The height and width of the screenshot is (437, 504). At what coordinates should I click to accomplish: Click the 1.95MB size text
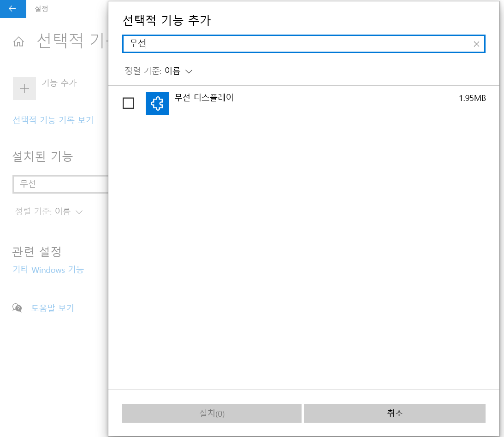click(472, 98)
